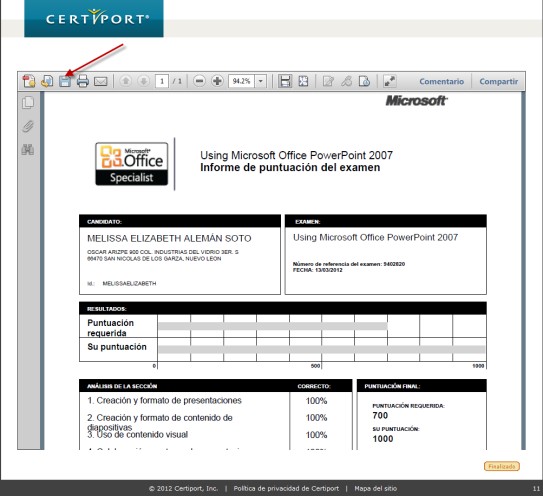This screenshot has height=496, width=543.
Task: Click the sticky note comment tool icon
Action: [x=328, y=81]
